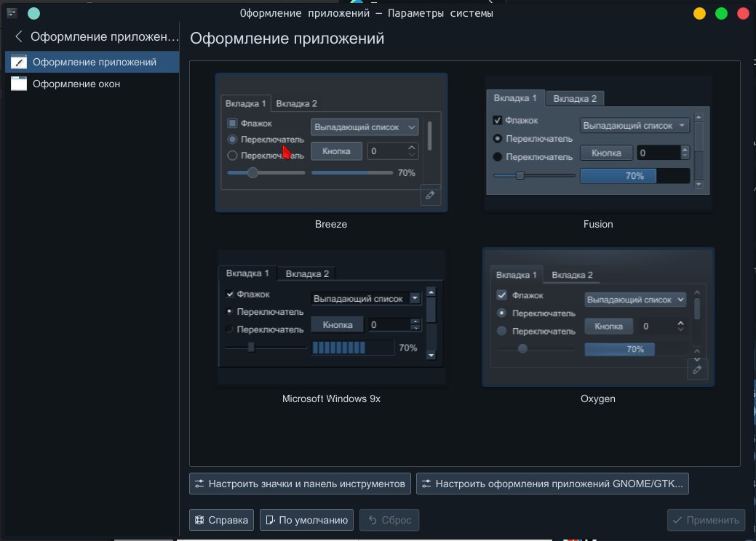Click the yellow minimize window button
Screen dimensions: 756x541
coord(699,14)
